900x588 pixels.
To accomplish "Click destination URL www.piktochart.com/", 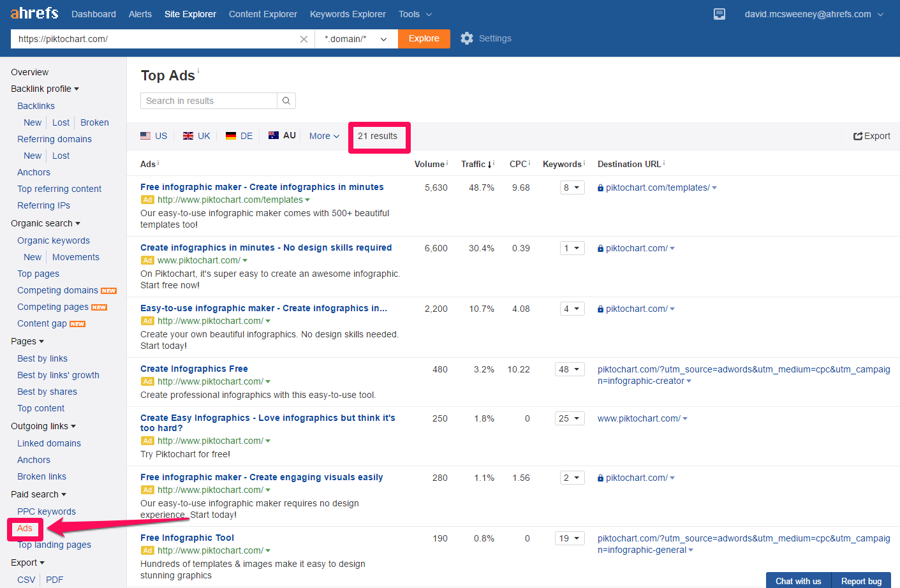I will point(639,418).
